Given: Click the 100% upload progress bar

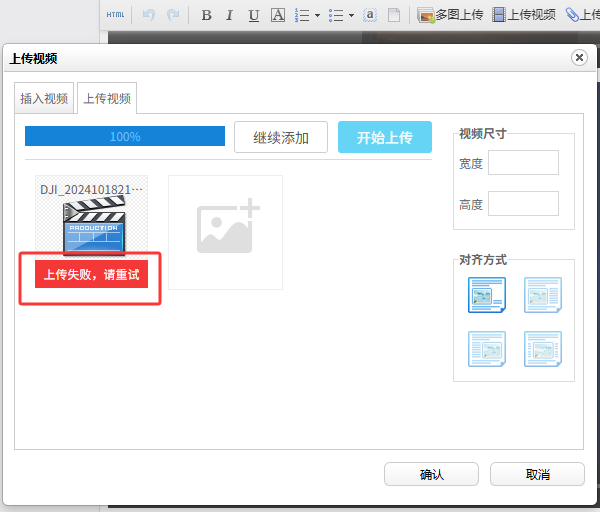Looking at the screenshot, I should pyautogui.click(x=125, y=136).
